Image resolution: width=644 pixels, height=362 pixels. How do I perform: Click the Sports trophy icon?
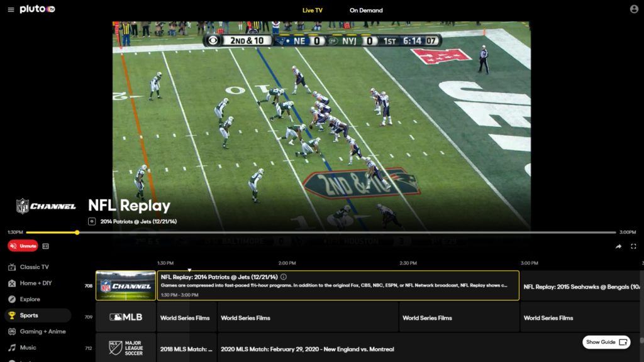click(12, 315)
